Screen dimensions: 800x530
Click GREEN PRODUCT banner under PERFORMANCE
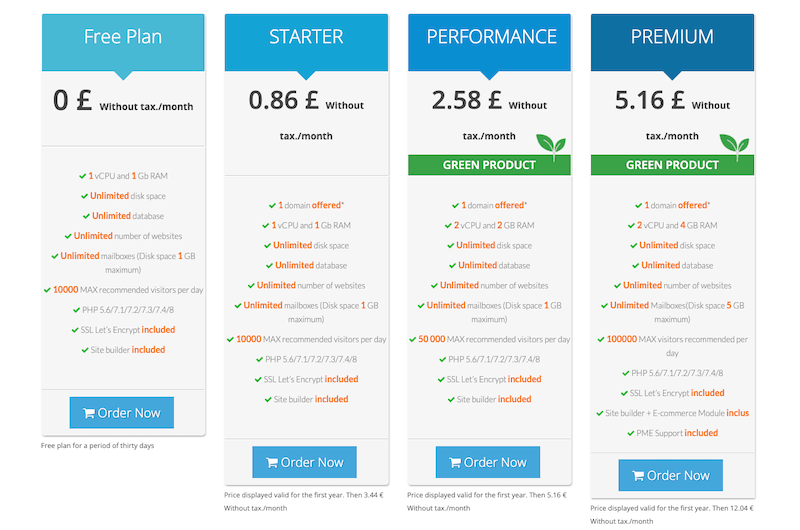coord(489,165)
